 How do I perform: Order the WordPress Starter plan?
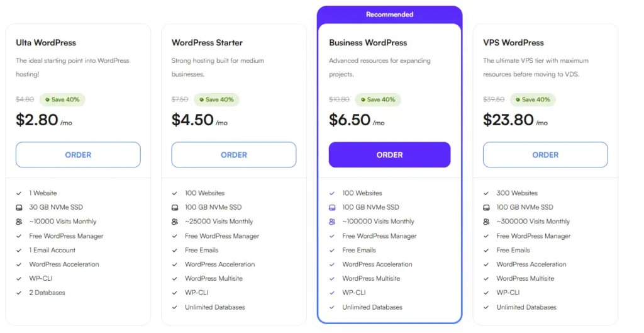coord(234,155)
